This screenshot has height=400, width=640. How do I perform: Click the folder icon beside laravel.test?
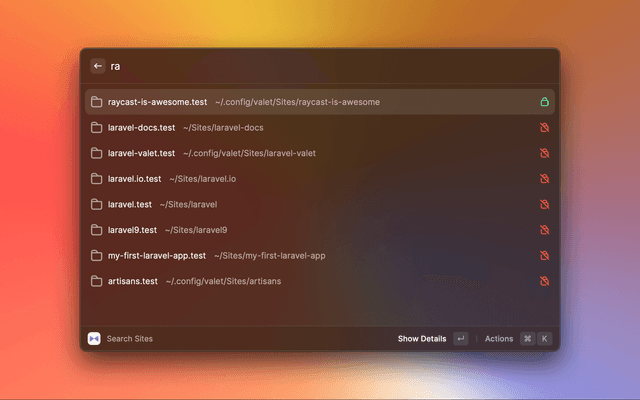click(x=97, y=204)
